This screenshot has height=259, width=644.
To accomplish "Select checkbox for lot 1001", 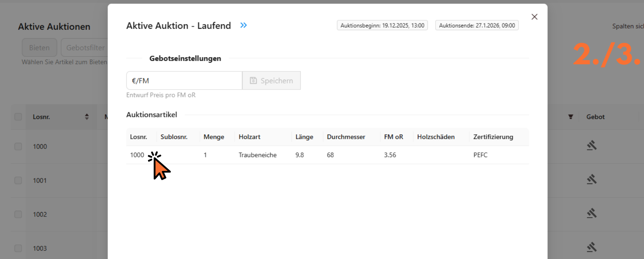I will point(18,180).
